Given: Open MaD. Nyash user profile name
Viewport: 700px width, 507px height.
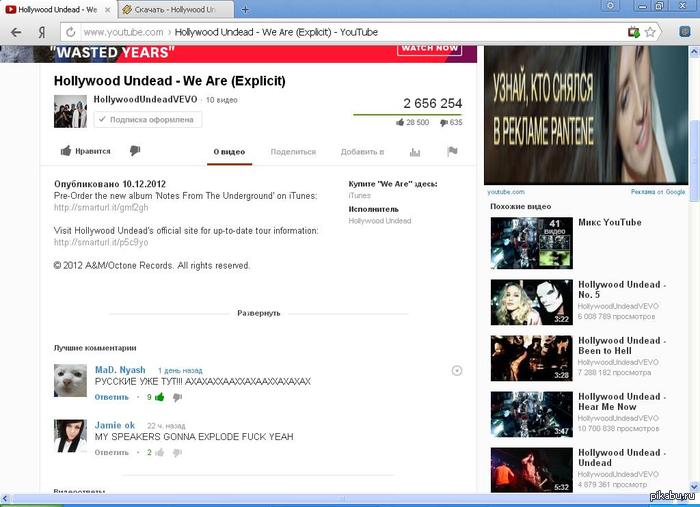Looking at the screenshot, I should point(120,370).
